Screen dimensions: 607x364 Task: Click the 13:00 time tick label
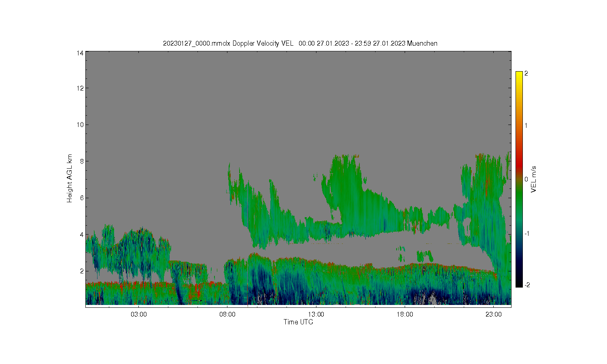pos(316,314)
